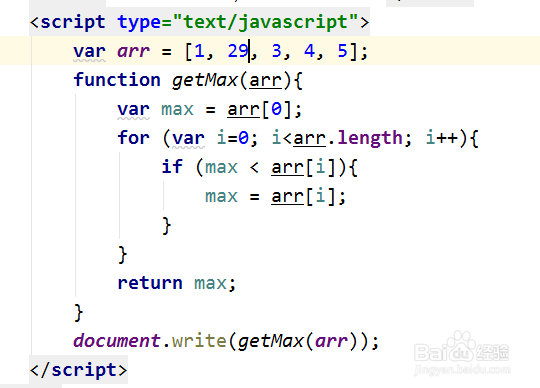540x388 pixels.
Task: Click the if keyword
Action: pyautogui.click(x=172, y=167)
